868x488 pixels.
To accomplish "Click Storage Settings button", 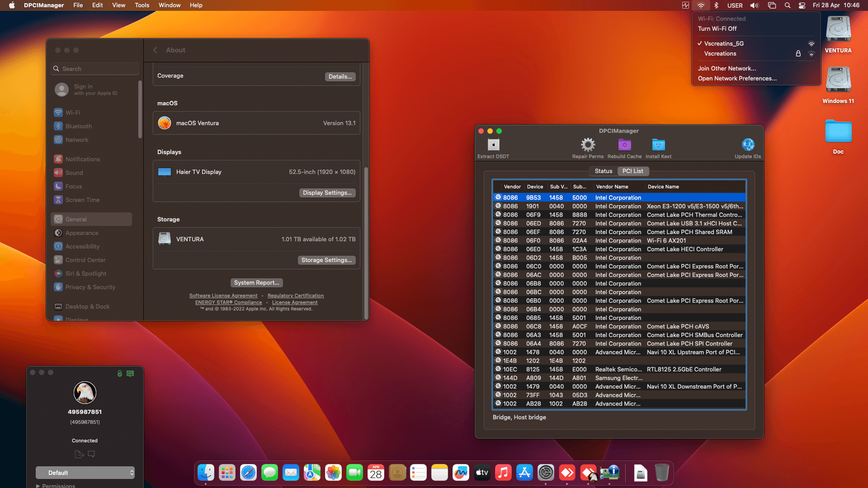I will point(326,260).
